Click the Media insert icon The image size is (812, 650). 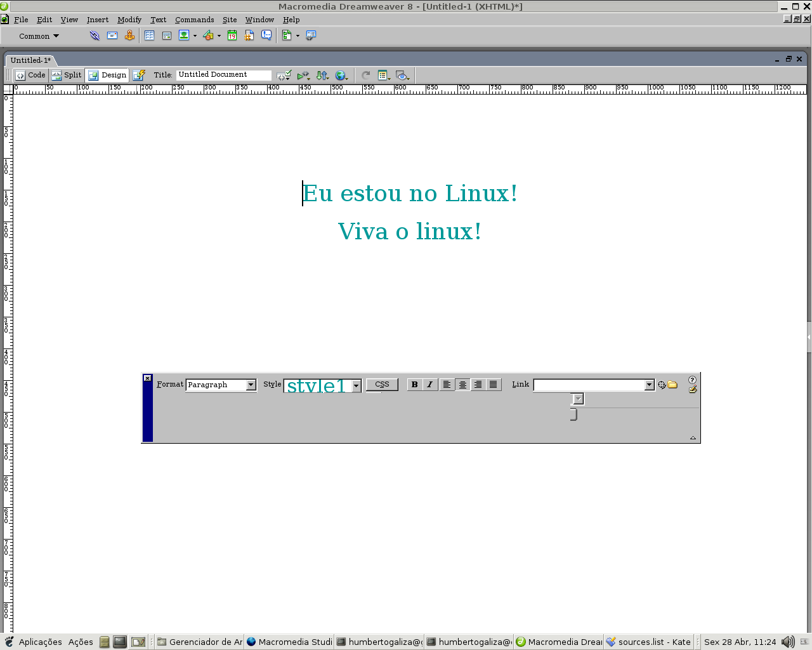point(208,36)
